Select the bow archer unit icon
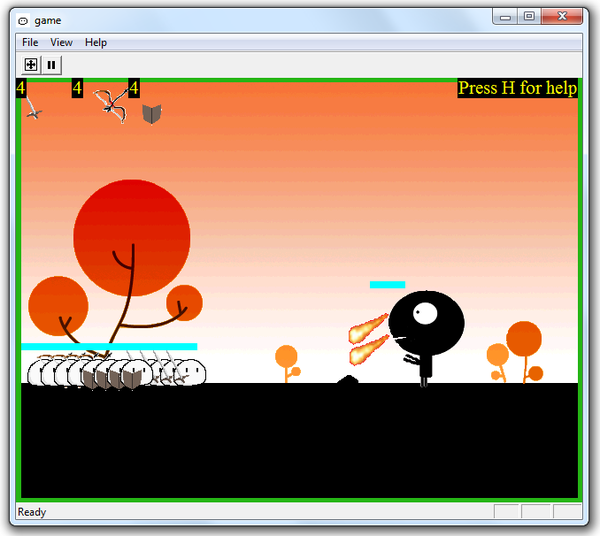Image resolution: width=600 pixels, height=536 pixels. (111, 106)
